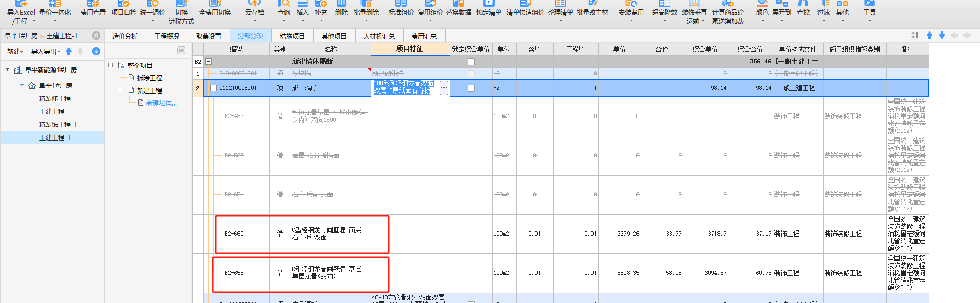Viewport: 980px width, 303px height.
Task: Collapse breadcrumb panel with double chevron button
Action: [x=96, y=36]
